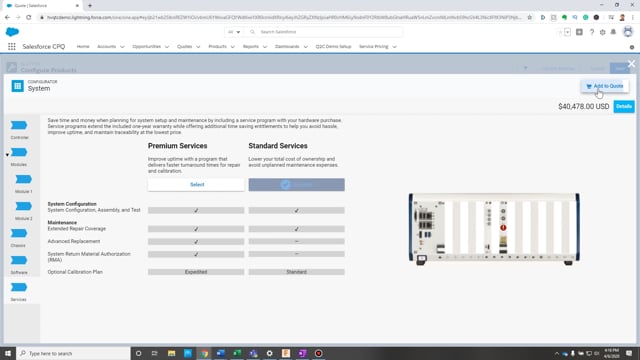Open the taskbar notification center
The width and height of the screenshot is (640, 360).
pyautogui.click(x=629, y=353)
